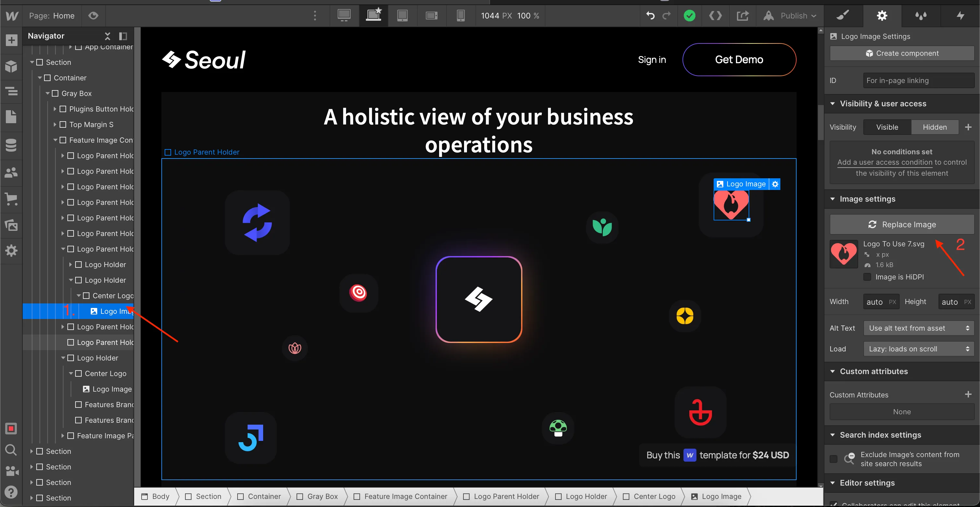Open the Load lazy loading dropdown
Image resolution: width=980 pixels, height=507 pixels.
point(918,349)
